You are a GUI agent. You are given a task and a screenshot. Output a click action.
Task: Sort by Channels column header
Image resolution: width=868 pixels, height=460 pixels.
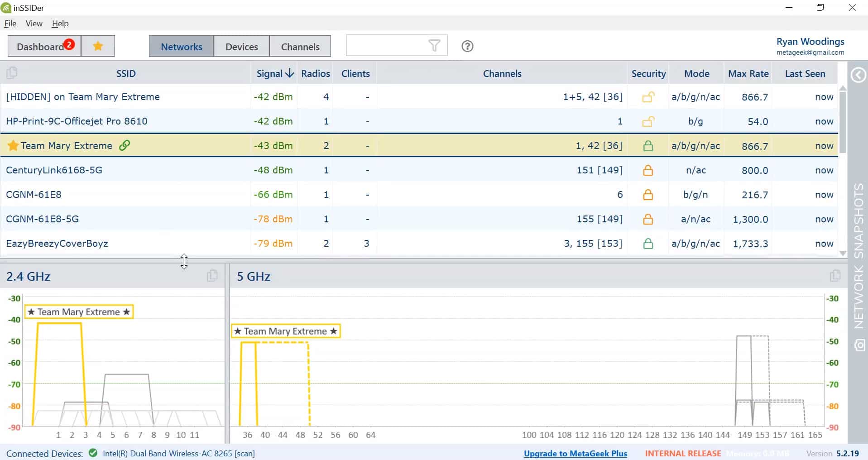pos(502,73)
